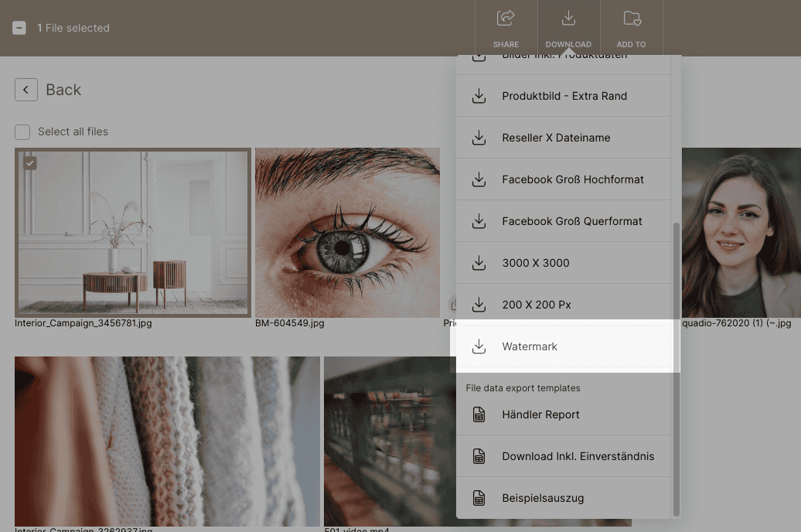Click the Interior_Campaign_3456781.jpg file name

pyautogui.click(x=84, y=323)
